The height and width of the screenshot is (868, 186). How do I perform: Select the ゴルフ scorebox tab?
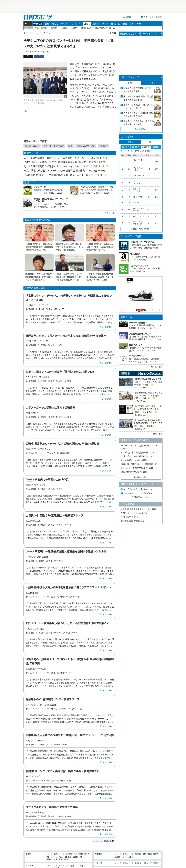pyautogui.click(x=152, y=142)
